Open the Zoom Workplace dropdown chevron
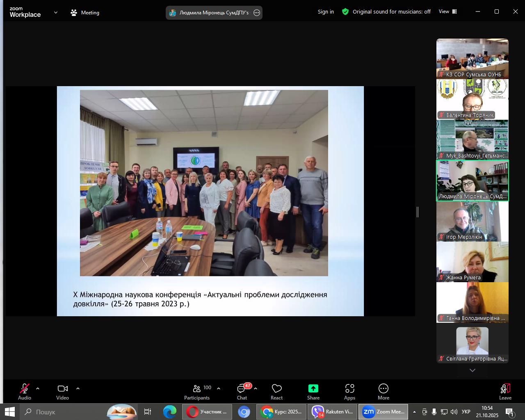Screen dimensions: 525x420 [x=56, y=13]
